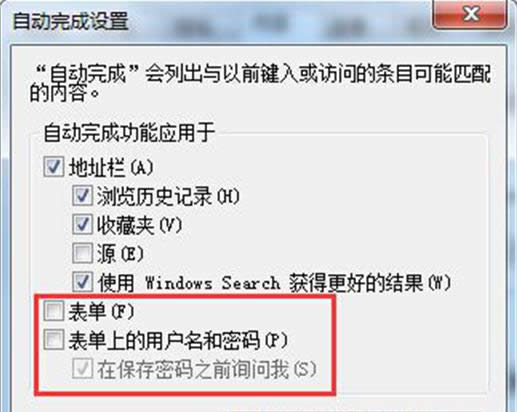
Task: Close the 自动完成设置 dialog
Action: [470, 14]
